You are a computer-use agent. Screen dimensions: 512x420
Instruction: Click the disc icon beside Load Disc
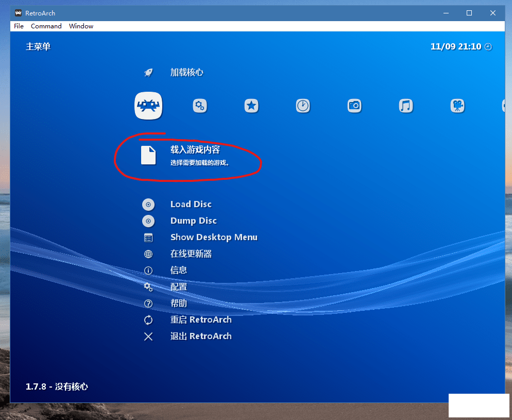point(148,205)
